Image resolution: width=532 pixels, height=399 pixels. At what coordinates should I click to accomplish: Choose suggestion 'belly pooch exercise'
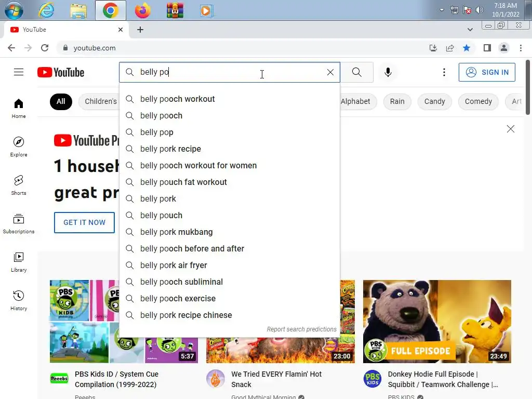[229, 299]
